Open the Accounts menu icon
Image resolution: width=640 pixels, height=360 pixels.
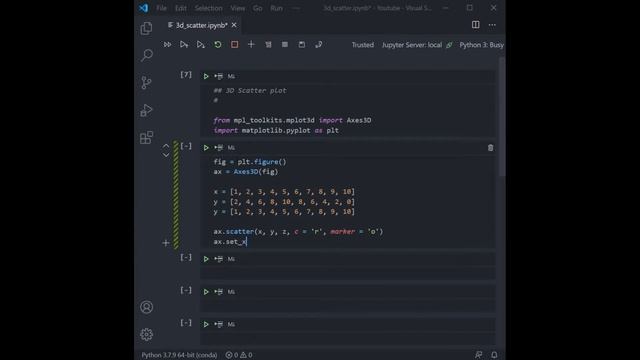[147, 307]
